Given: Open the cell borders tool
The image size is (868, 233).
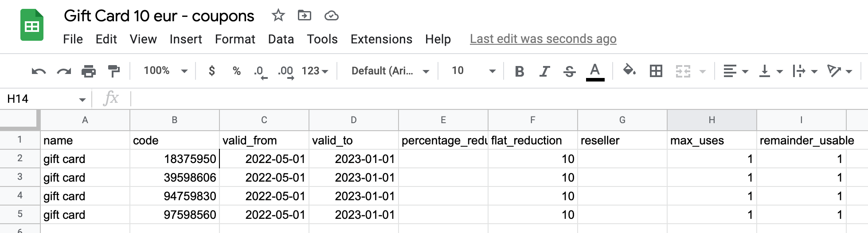Looking at the screenshot, I should pos(656,71).
